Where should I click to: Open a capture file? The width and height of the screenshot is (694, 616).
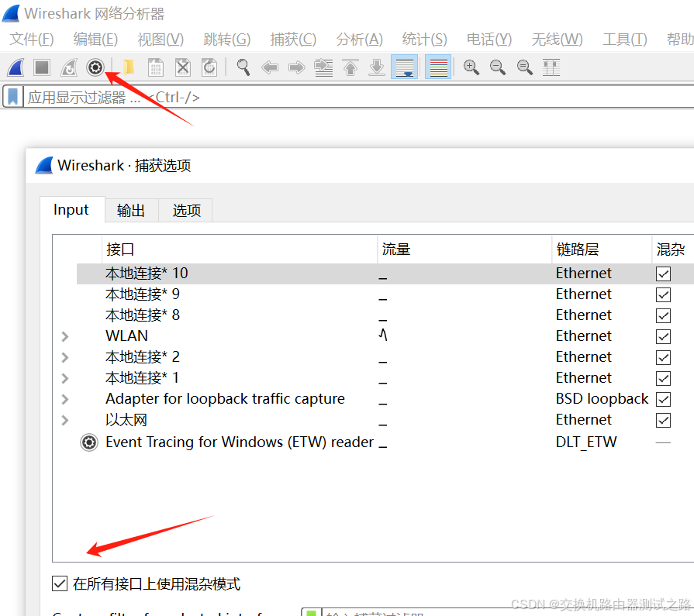pyautogui.click(x=129, y=67)
